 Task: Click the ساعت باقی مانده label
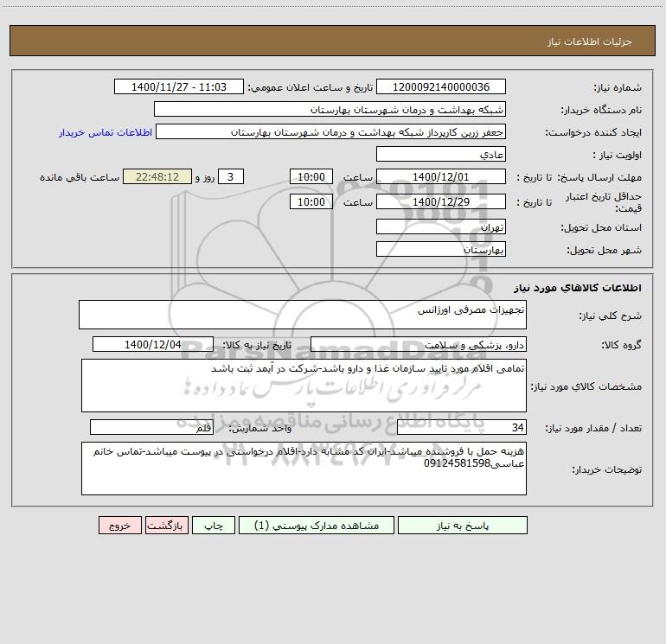click(x=80, y=177)
